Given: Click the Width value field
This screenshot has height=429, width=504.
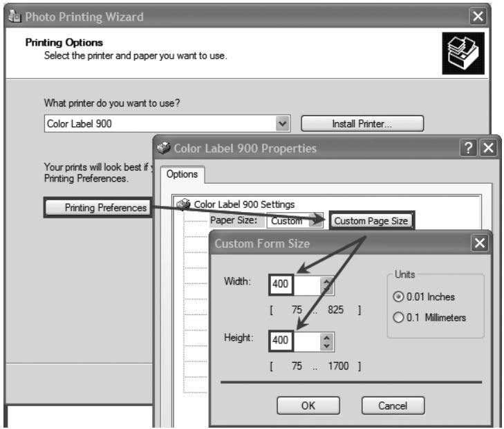Looking at the screenshot, I should [301, 285].
